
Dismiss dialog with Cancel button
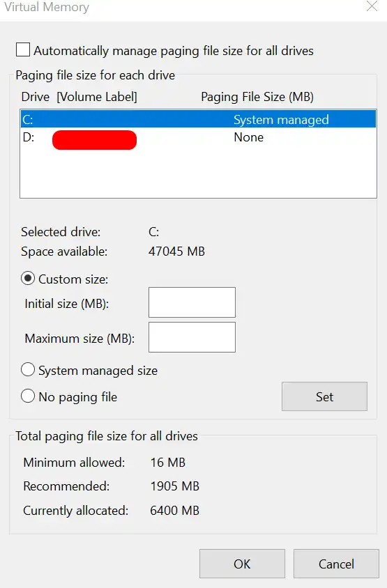click(x=336, y=564)
